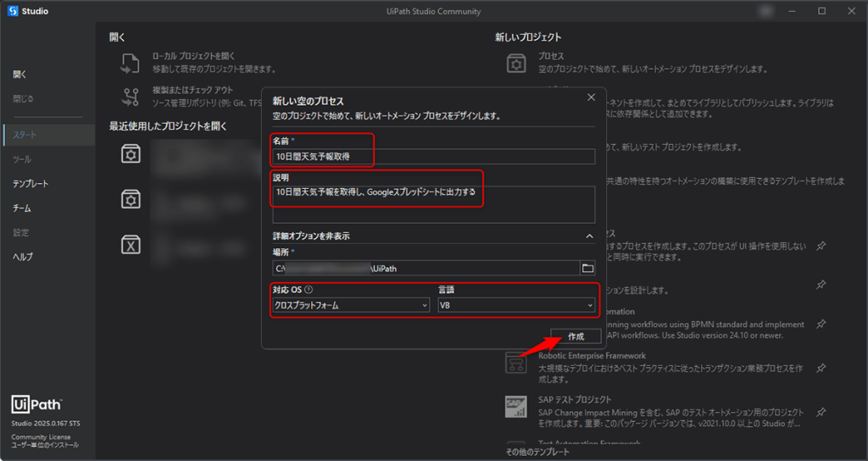Screen dimensions: 868x461
Task: Select 閉じる in the sidebar
Action: [x=23, y=98]
